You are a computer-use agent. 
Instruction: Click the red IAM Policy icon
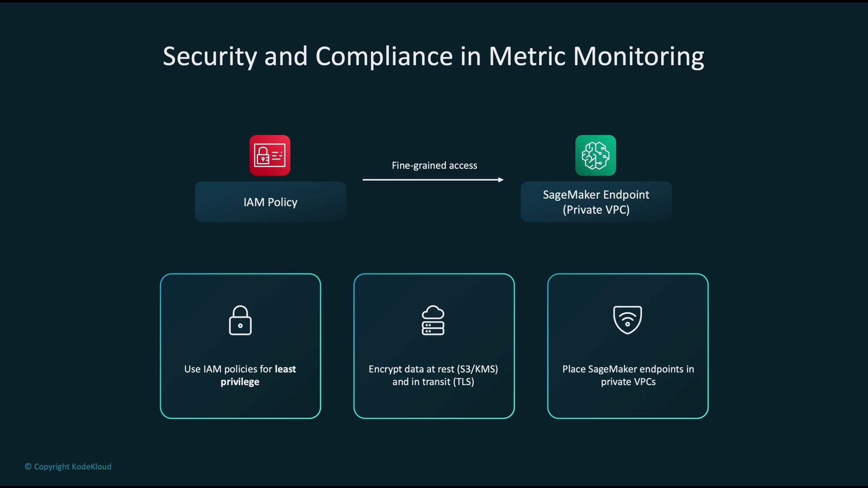click(x=270, y=155)
